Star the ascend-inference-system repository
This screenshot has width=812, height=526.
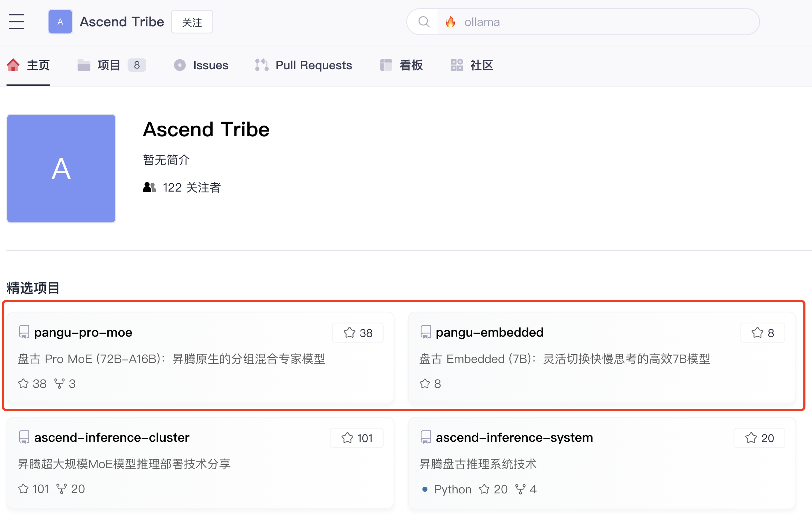[x=759, y=437]
